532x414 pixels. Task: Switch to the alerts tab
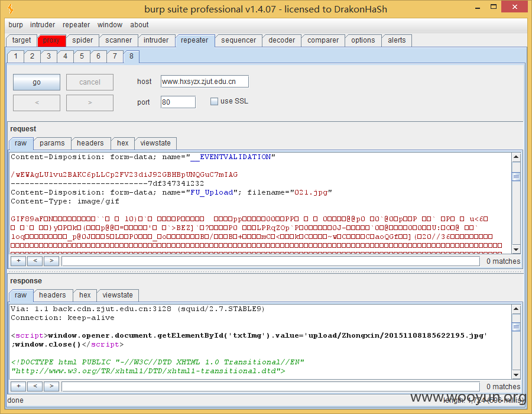[397, 40]
